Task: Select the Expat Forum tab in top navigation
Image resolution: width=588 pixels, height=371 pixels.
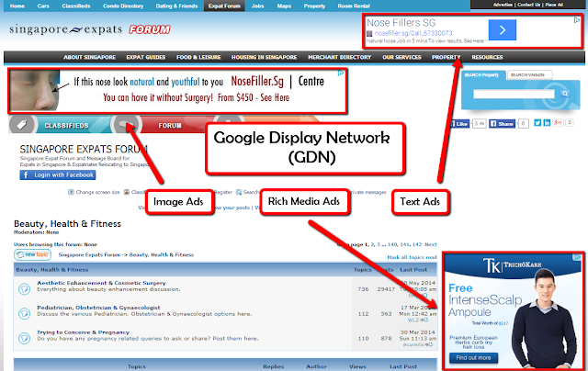Action: [224, 6]
